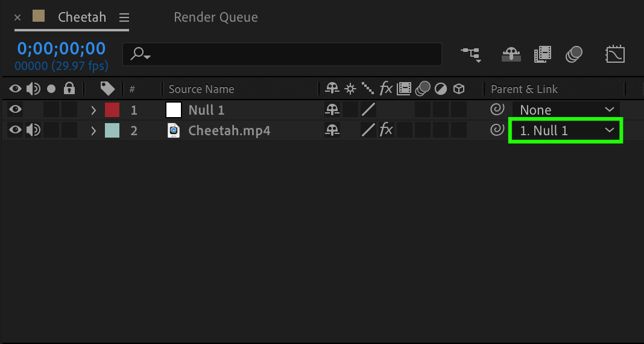Mute audio of the Cheetah.mp4 layer
The image size is (644, 344).
tap(34, 130)
